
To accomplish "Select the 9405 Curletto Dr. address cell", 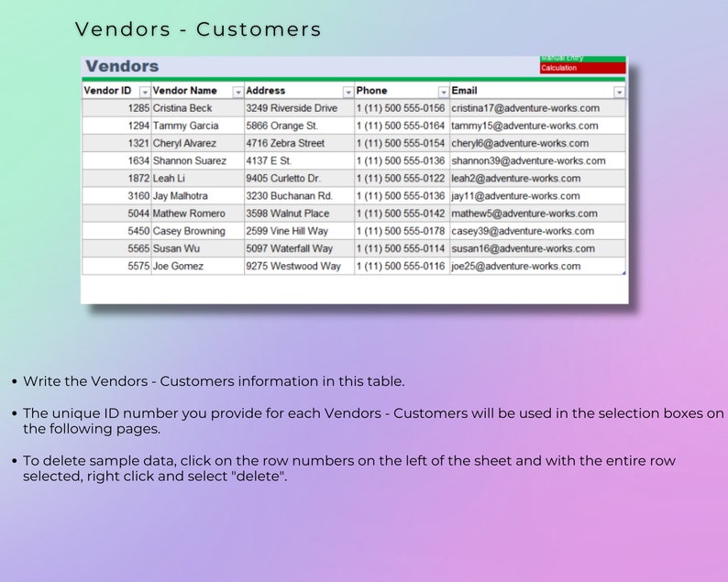I will pos(300,179).
